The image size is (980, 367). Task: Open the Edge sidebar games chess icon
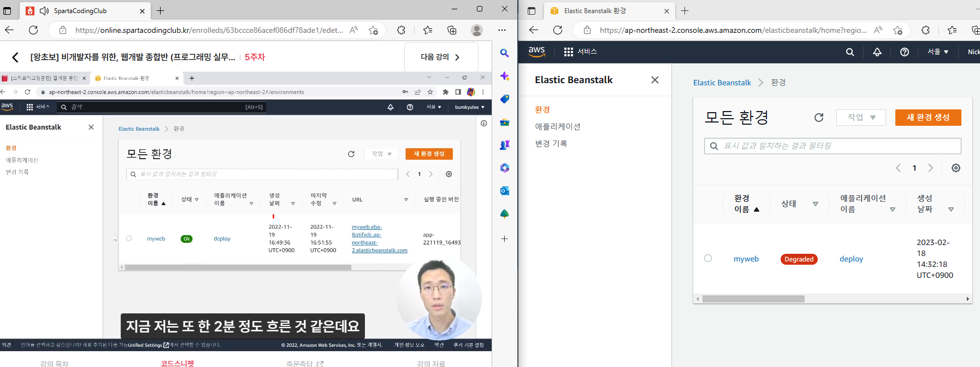coord(505,145)
